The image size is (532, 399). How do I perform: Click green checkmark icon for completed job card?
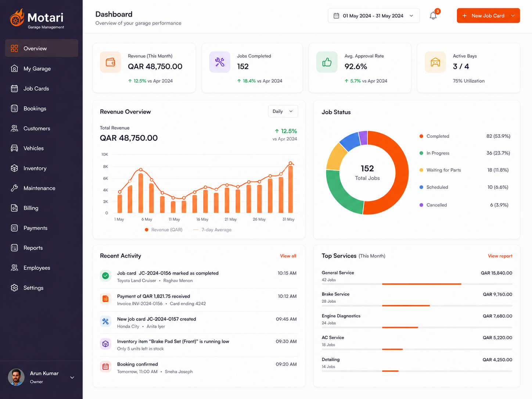105,276
